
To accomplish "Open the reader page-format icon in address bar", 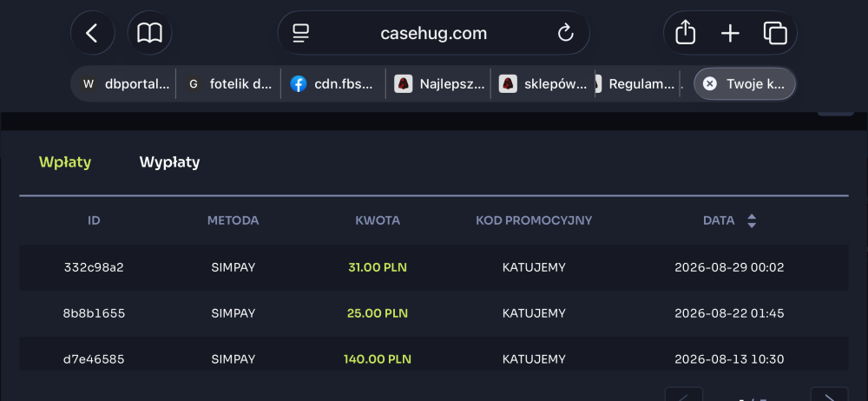I will (300, 33).
